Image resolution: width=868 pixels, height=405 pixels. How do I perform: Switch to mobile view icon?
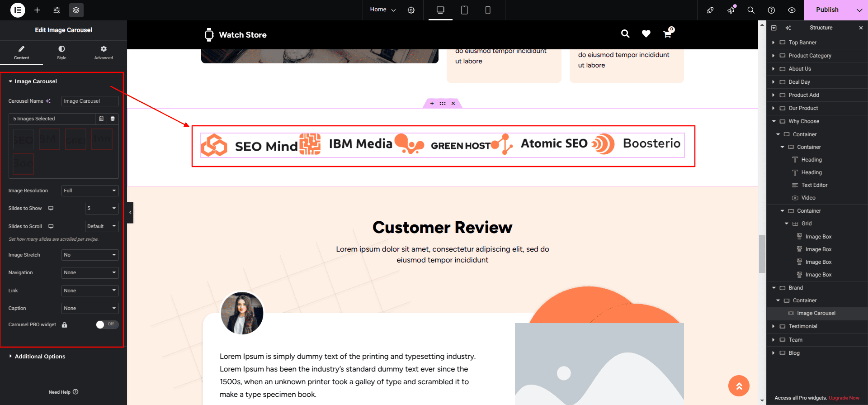[488, 10]
